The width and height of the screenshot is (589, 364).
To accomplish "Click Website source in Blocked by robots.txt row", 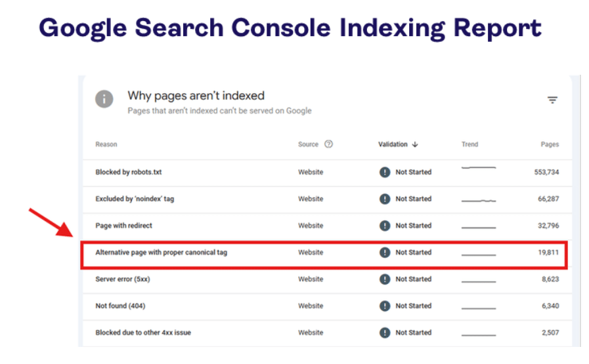I will pos(311,172).
